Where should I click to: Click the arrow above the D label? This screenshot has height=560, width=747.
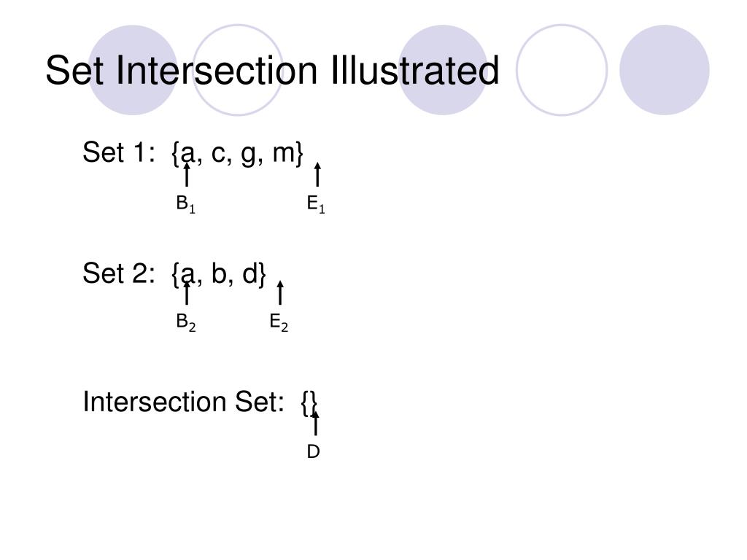pyautogui.click(x=315, y=423)
